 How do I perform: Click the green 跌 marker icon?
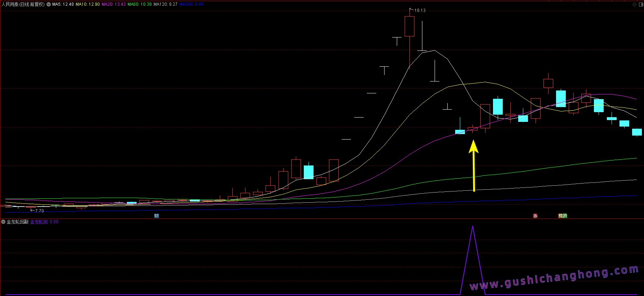(x=565, y=216)
